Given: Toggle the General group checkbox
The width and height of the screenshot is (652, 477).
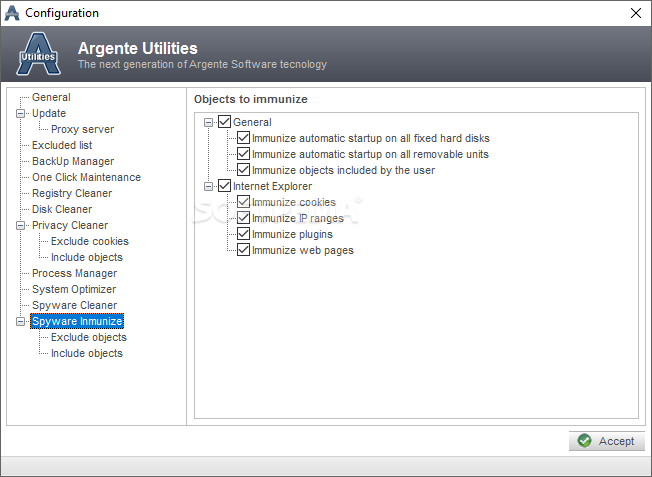Looking at the screenshot, I should [225, 122].
